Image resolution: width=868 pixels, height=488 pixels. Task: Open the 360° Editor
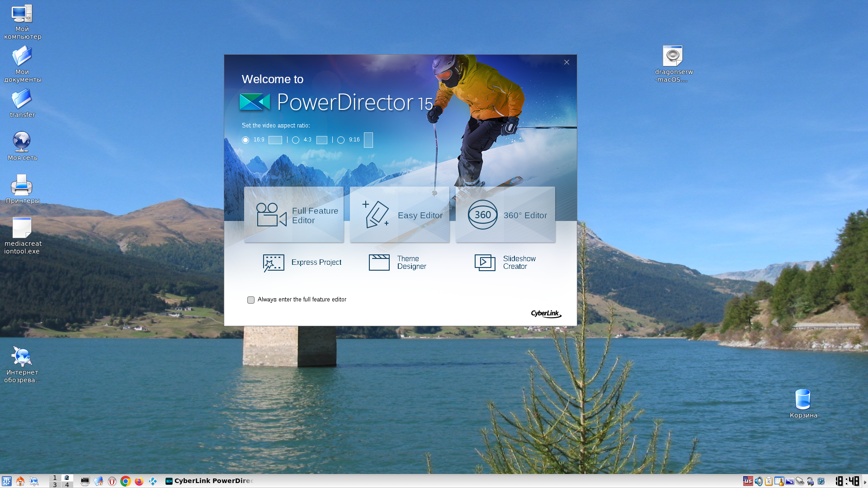point(505,215)
